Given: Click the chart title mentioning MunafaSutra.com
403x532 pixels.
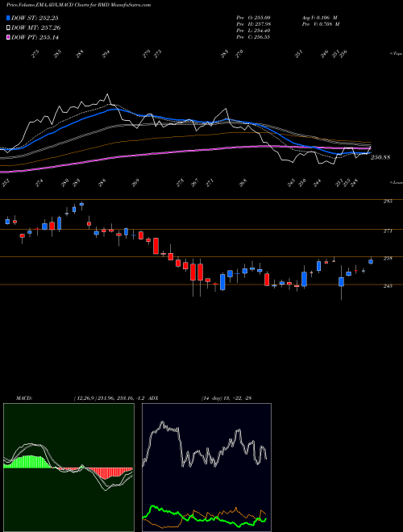Looking at the screenshot, I should [79, 5].
